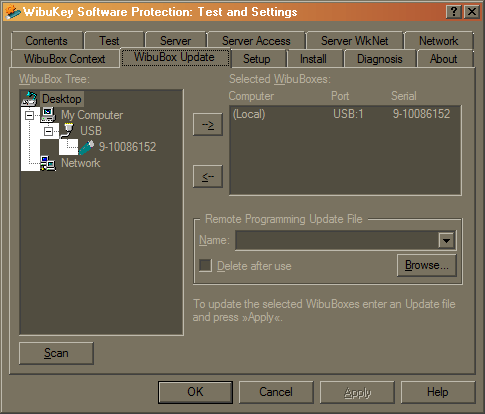Click the Desktop icon in WibuBox Tree
The image size is (485, 414).
coord(29,99)
